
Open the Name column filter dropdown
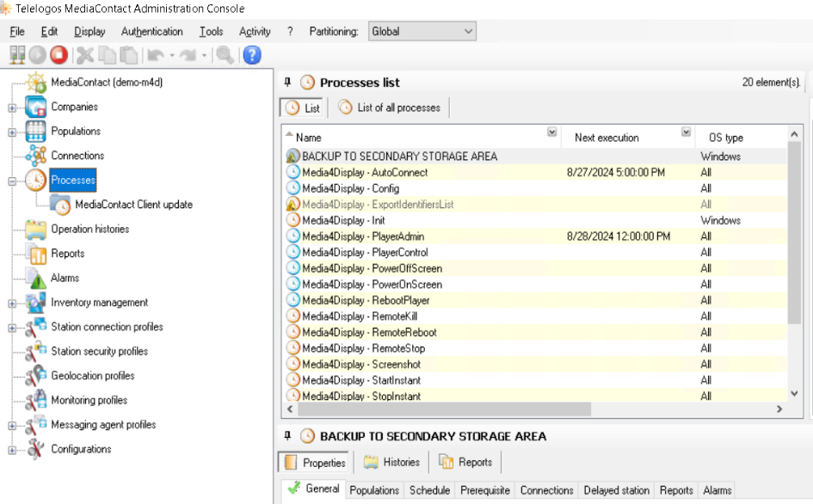pos(551,132)
